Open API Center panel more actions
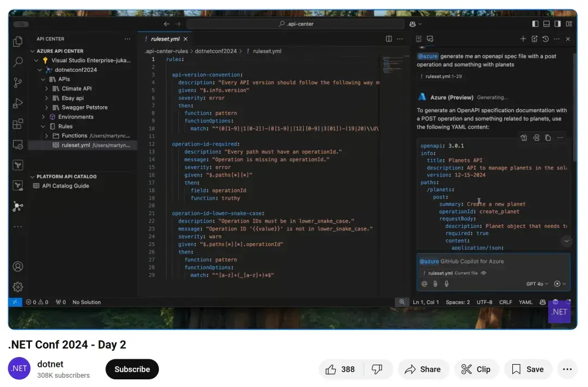 [127, 39]
